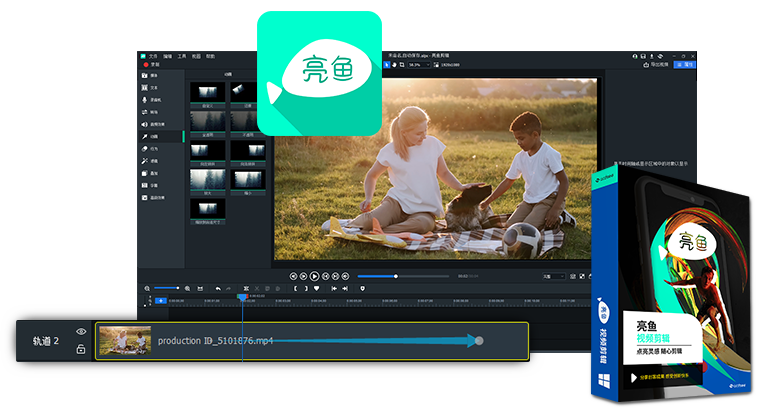
Task: Click the Undo arrow in timeline toolbar
Action: click(218, 289)
